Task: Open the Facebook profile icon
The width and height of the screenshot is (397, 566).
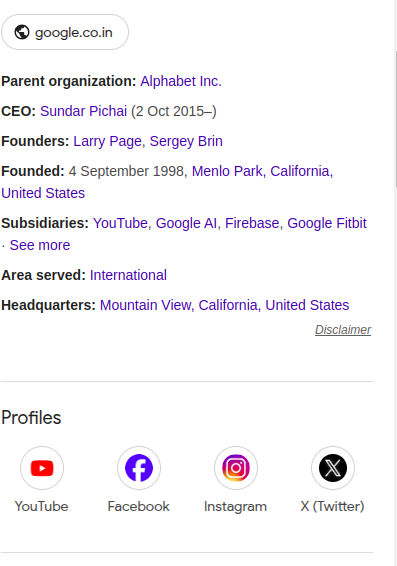Action: click(139, 468)
